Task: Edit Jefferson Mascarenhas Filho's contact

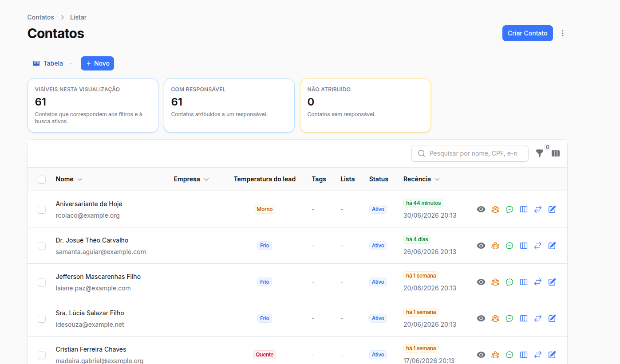Action: (x=552, y=282)
